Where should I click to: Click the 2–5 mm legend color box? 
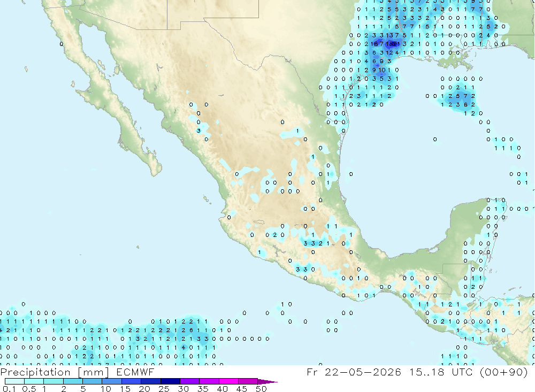point(73,381)
